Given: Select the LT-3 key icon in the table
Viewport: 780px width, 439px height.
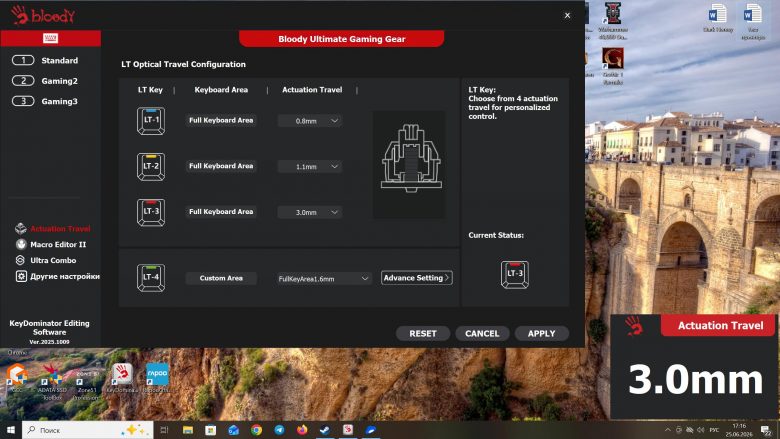Looking at the screenshot, I should pyautogui.click(x=151, y=212).
